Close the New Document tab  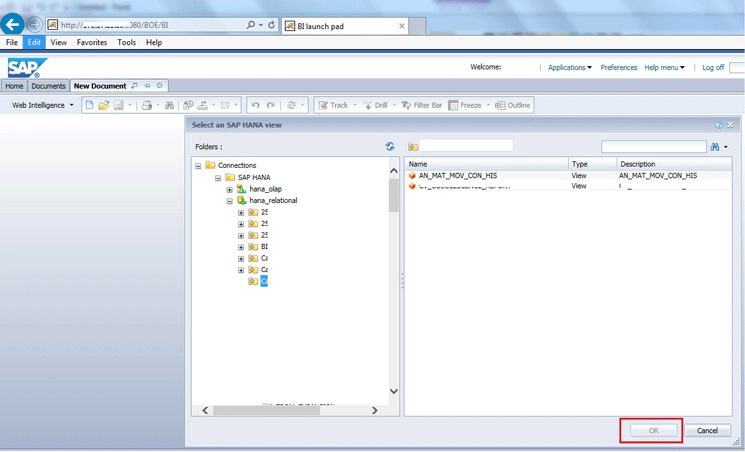(x=160, y=86)
